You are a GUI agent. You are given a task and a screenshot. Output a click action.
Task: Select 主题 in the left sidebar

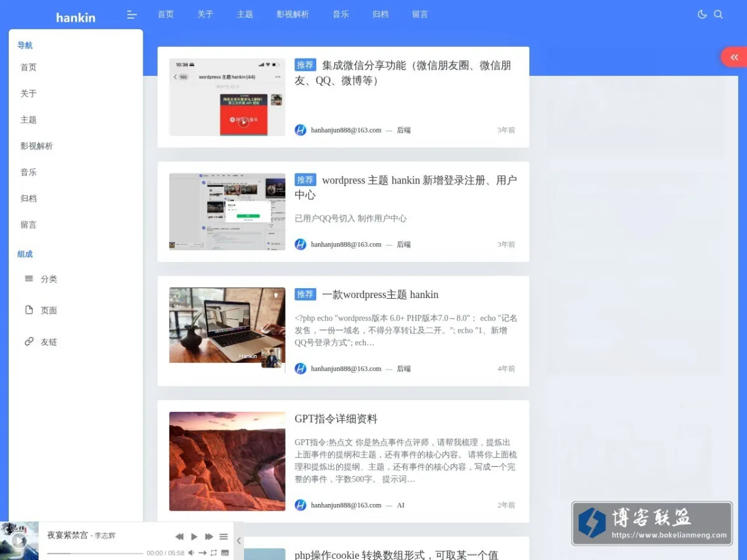tap(29, 119)
